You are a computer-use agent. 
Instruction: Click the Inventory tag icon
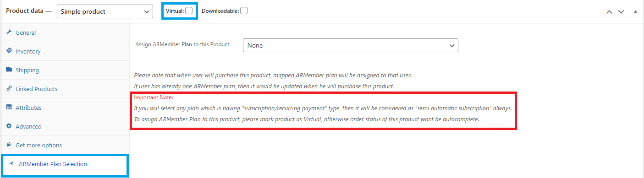(x=9, y=51)
